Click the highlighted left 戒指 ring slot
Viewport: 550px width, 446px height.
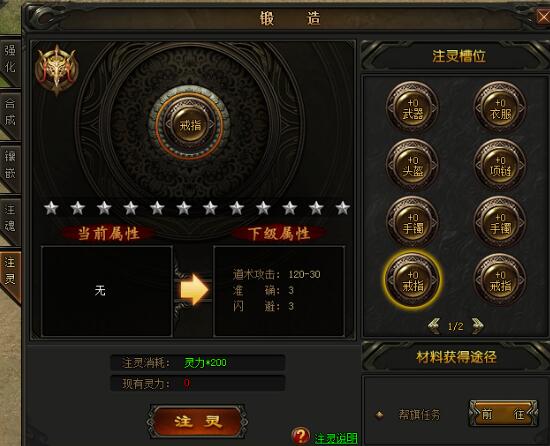tap(412, 279)
